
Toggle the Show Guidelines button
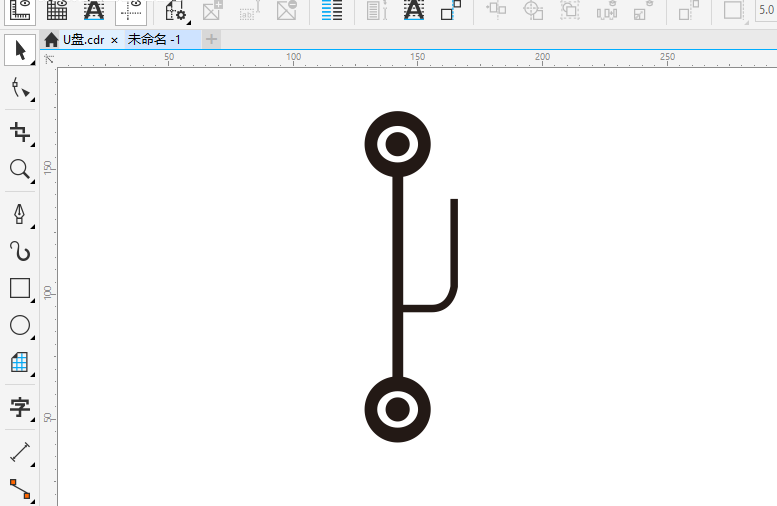(131, 10)
